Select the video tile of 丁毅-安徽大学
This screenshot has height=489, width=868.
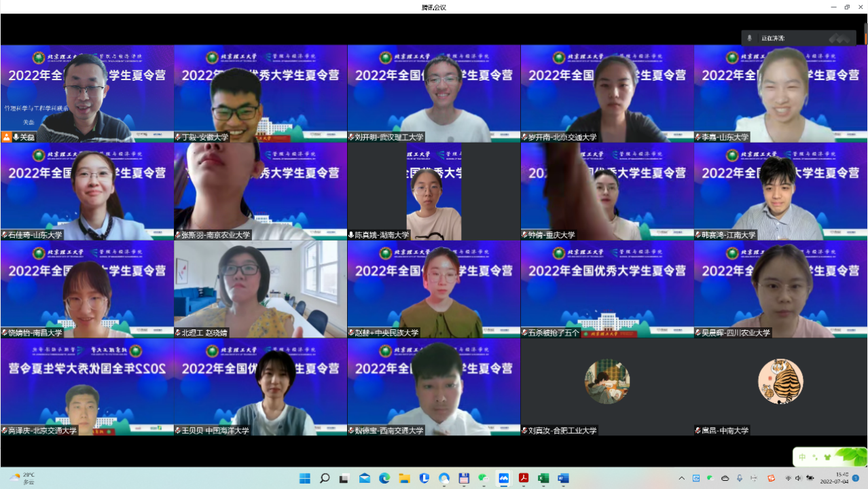(x=261, y=94)
